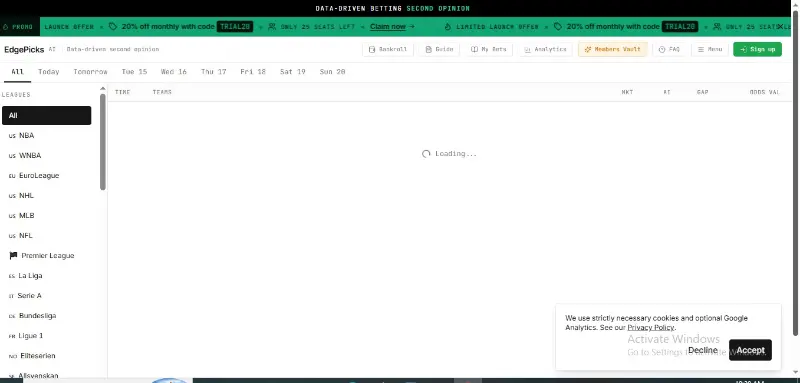
Task: Open My Bets
Action: pyautogui.click(x=488, y=49)
